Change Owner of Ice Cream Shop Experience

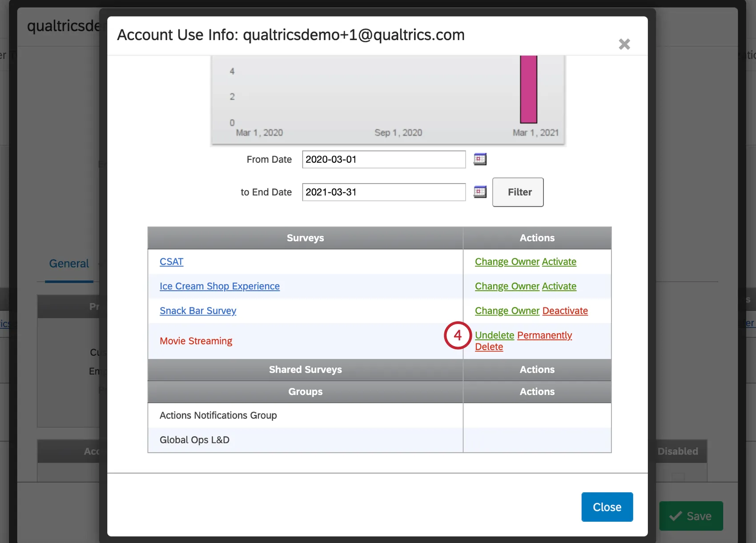[x=507, y=286]
